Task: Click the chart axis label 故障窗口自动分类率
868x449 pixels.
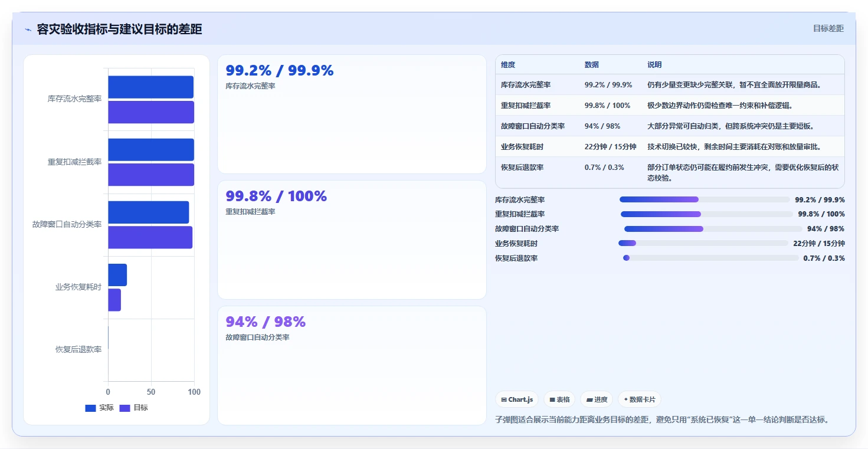Action: (x=67, y=224)
